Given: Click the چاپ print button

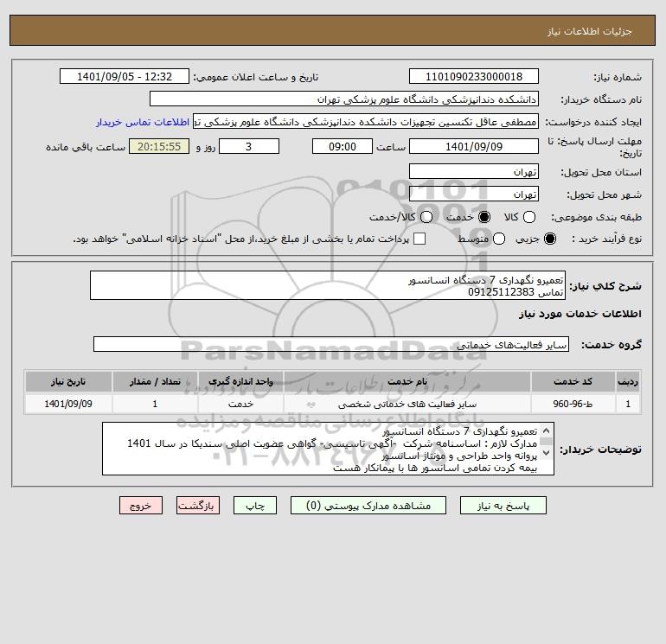Looking at the screenshot, I should point(255,506).
